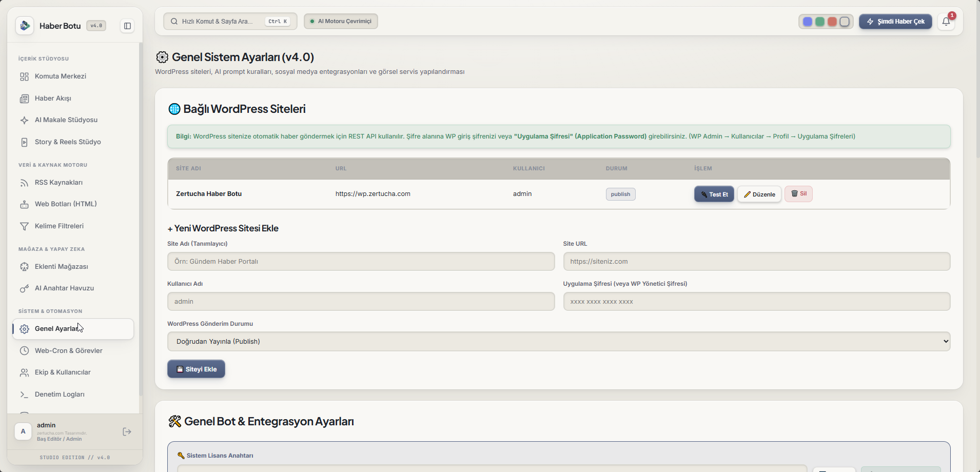Click the Ctrl K shortcut hint
This screenshot has height=472, width=980.
click(x=278, y=22)
